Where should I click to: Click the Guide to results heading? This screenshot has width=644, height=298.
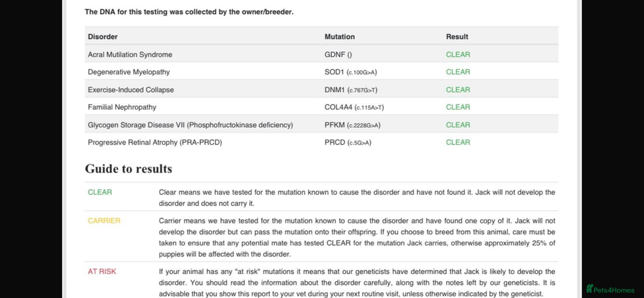point(129,169)
